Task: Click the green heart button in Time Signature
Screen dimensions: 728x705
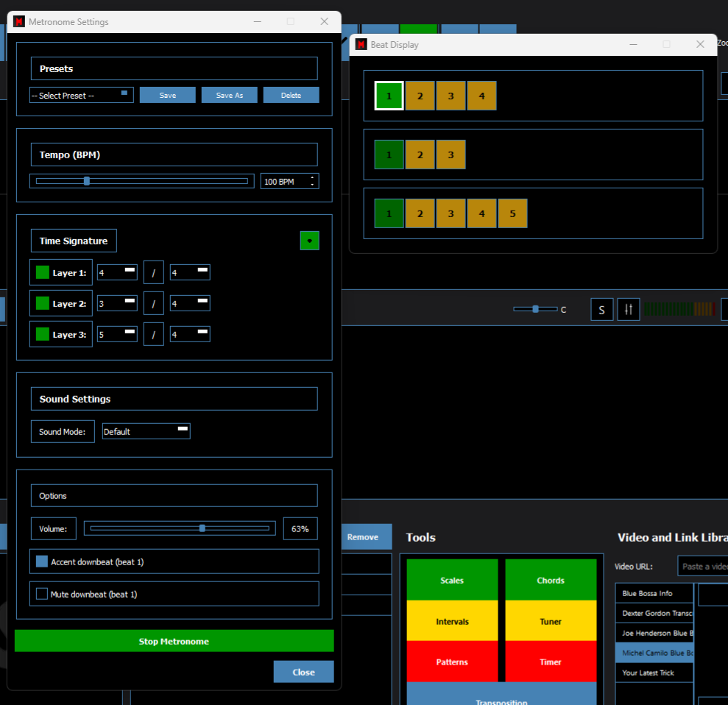Action: (x=309, y=241)
